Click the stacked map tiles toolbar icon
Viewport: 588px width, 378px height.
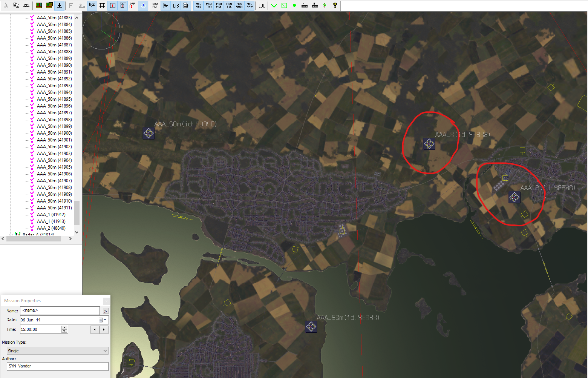click(x=49, y=5)
